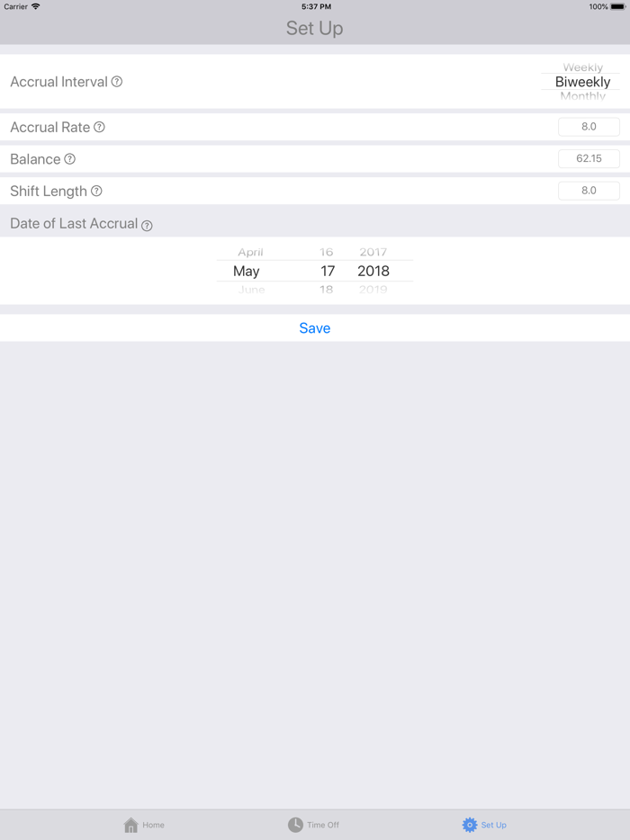Focus the Accrual Rate input field

pyautogui.click(x=589, y=127)
